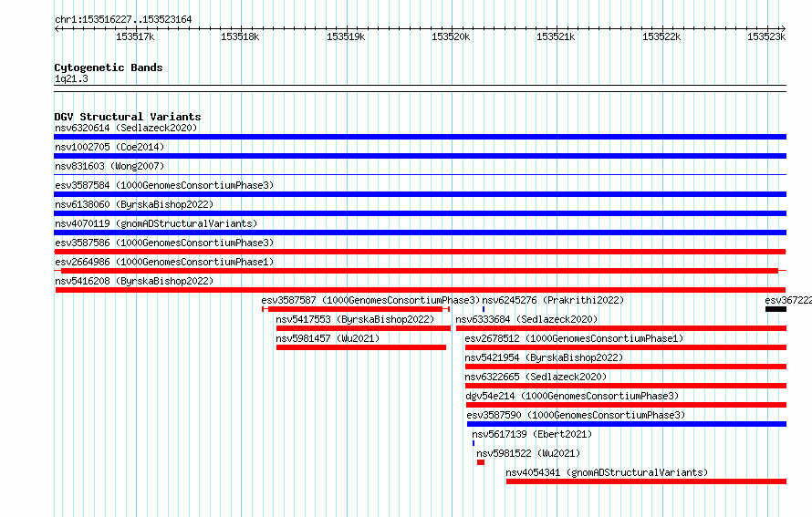Click the esv3587584 (1000GenomesConsortiumPhase3) label
Screen dimensions: 812x517
point(164,185)
